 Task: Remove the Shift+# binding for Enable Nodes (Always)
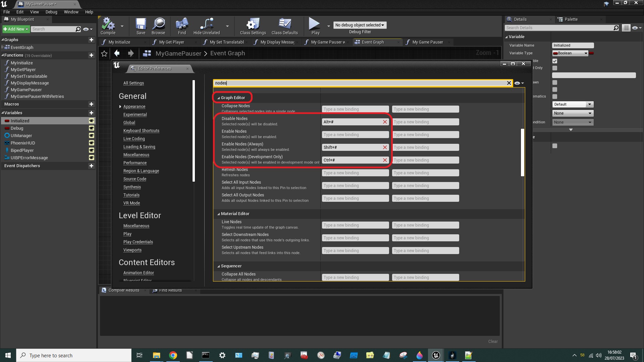click(385, 147)
